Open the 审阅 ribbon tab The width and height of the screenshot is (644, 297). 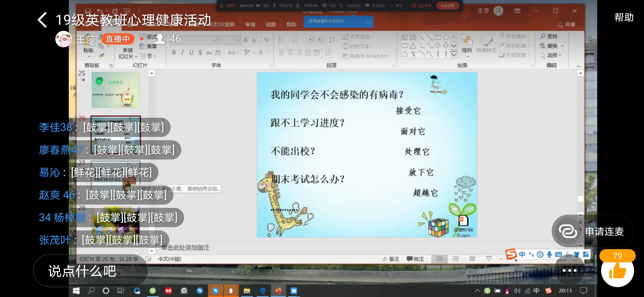tap(250, 24)
